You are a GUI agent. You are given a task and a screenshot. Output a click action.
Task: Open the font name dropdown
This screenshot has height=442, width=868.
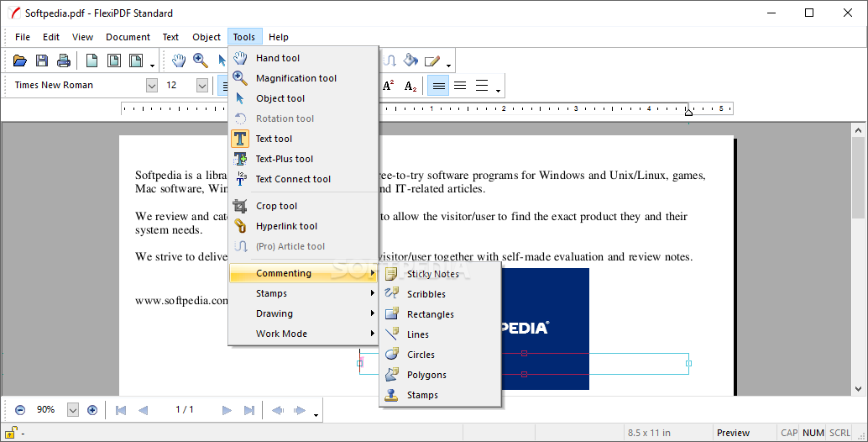[x=152, y=86]
